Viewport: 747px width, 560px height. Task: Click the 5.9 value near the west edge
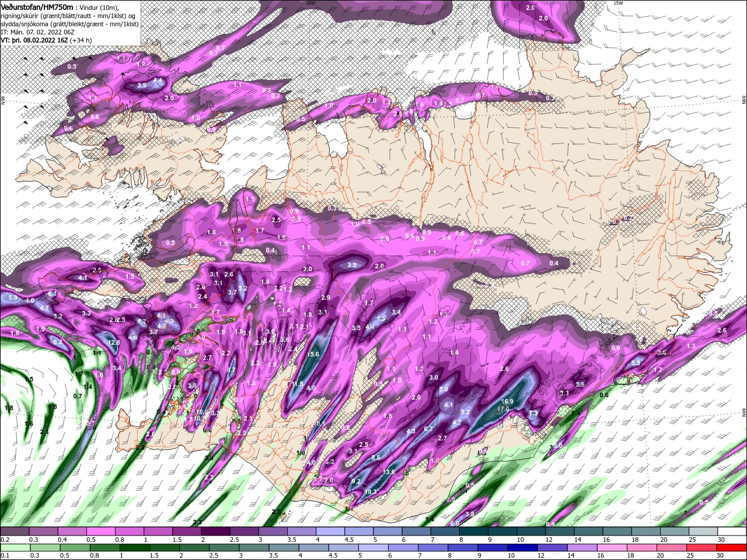[x=13, y=297]
